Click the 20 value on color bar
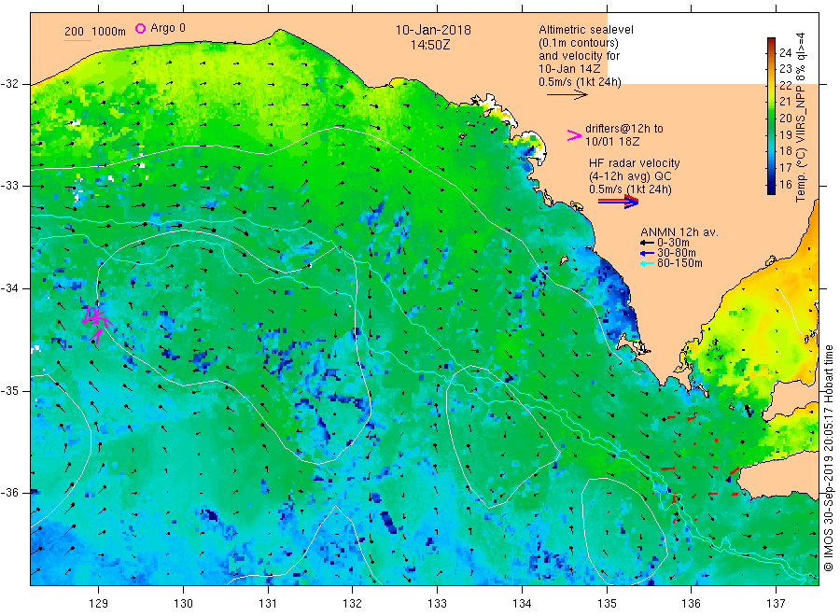This screenshot has height=616, width=840. pos(785,119)
